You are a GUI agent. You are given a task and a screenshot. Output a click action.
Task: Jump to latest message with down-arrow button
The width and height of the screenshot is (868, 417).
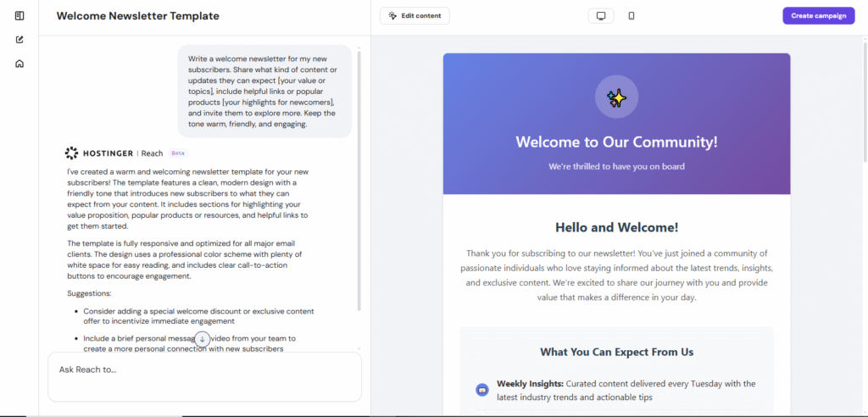coord(202,339)
